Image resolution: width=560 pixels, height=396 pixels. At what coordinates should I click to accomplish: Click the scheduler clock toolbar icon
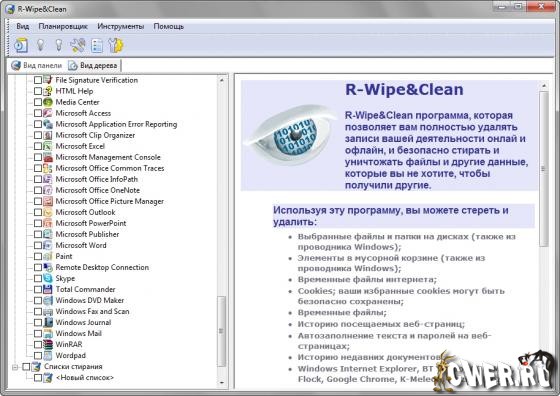coord(21,46)
